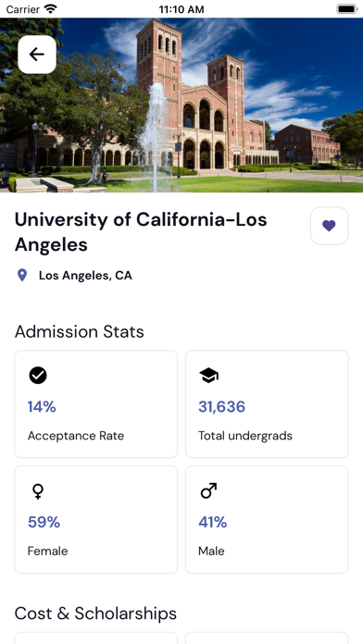
Task: Click the 14% acceptance value
Action: tap(42, 407)
